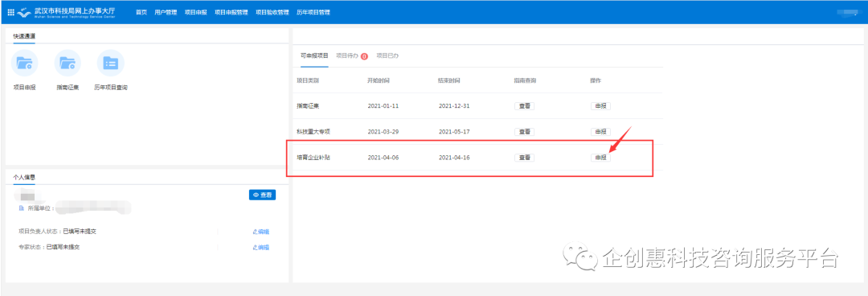Select the 科技重大专项 row name
Image resolution: width=868 pixels, height=296 pixels.
click(313, 132)
